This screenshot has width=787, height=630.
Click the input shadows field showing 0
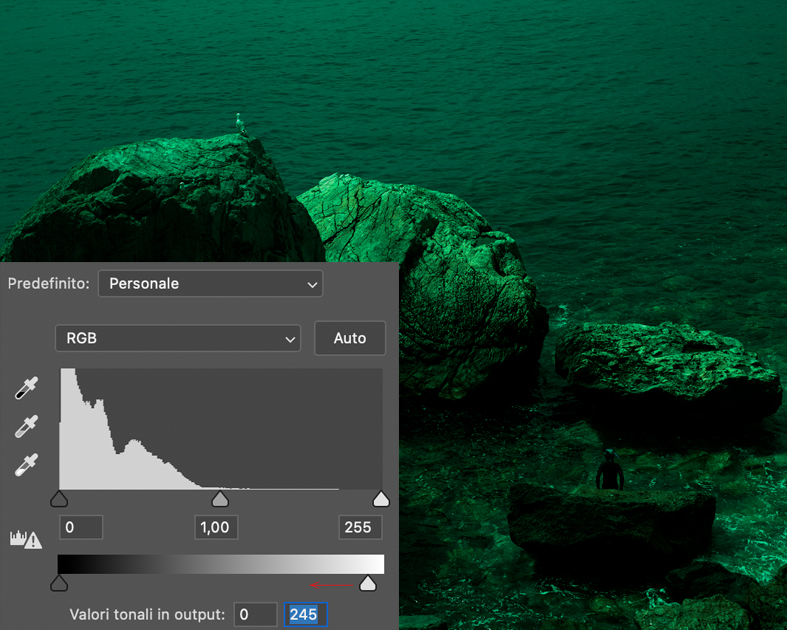[81, 527]
